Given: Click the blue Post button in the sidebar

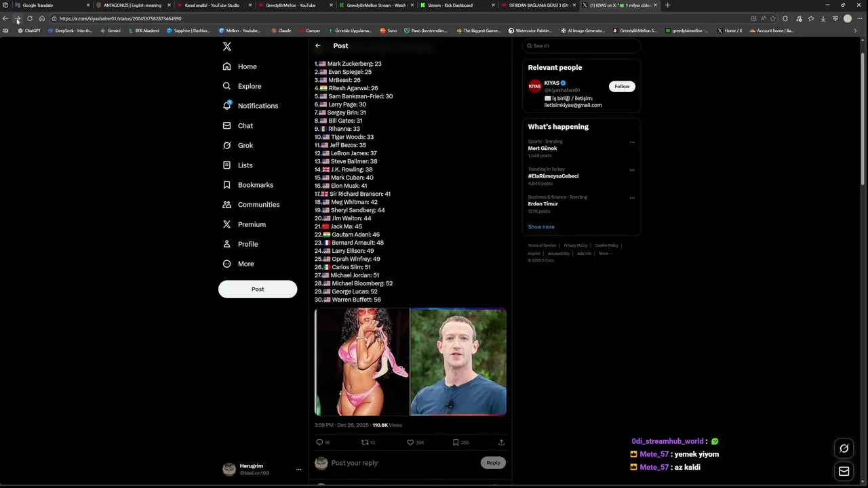Looking at the screenshot, I should (x=258, y=289).
